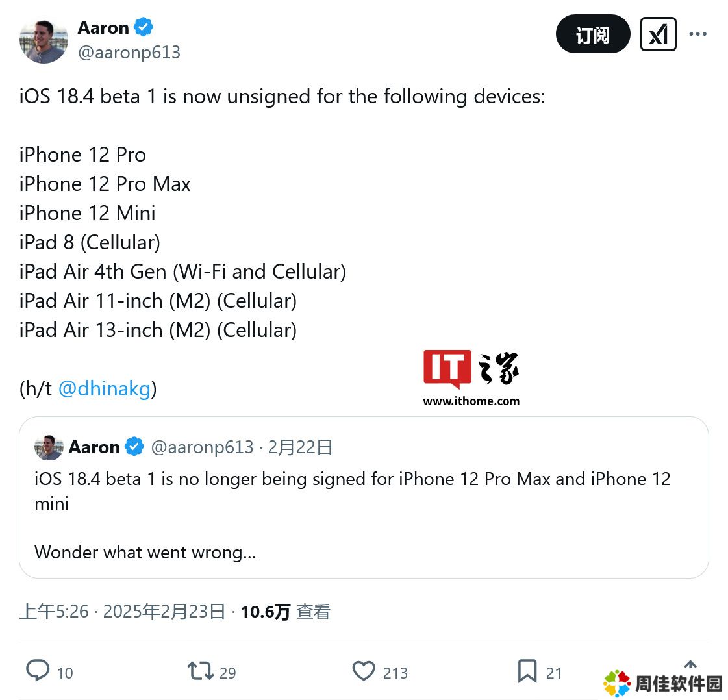Screen dimensions: 728x700
Task: Click the 订阅 subscribe button
Action: click(593, 34)
